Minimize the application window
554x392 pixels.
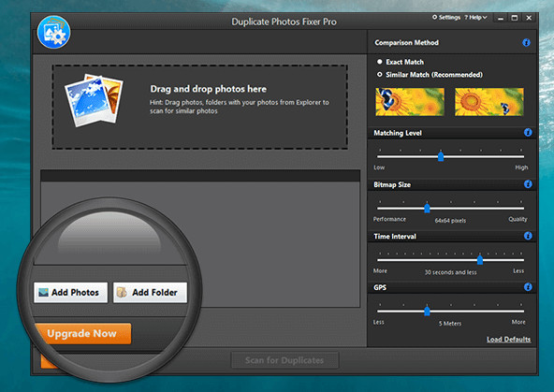coord(501,18)
